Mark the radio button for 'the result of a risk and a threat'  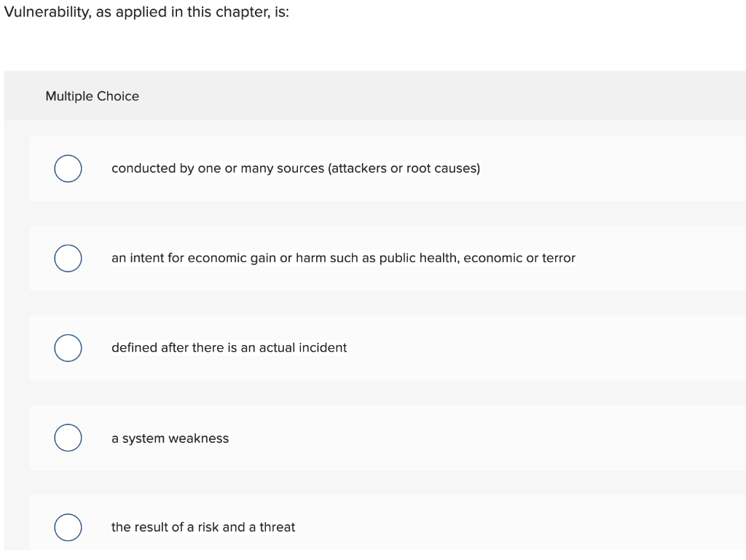pos(68,527)
